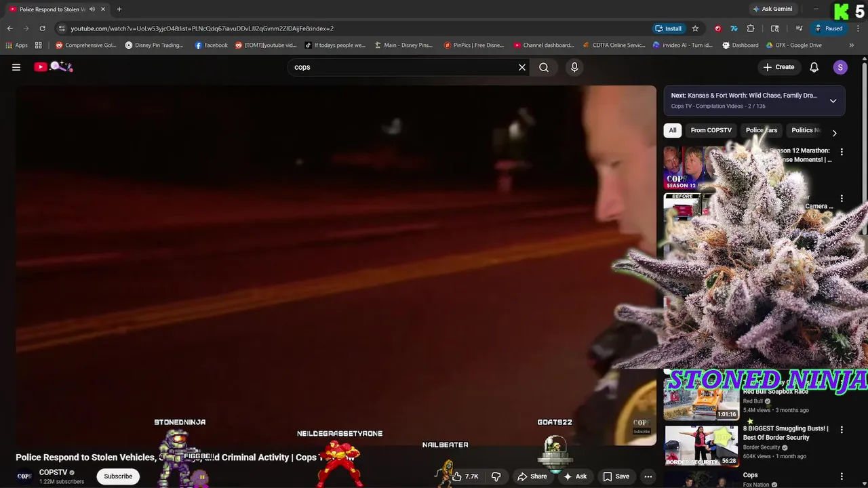868x488 pixels.
Task: Open a new browser tab
Action: pyautogui.click(x=119, y=9)
